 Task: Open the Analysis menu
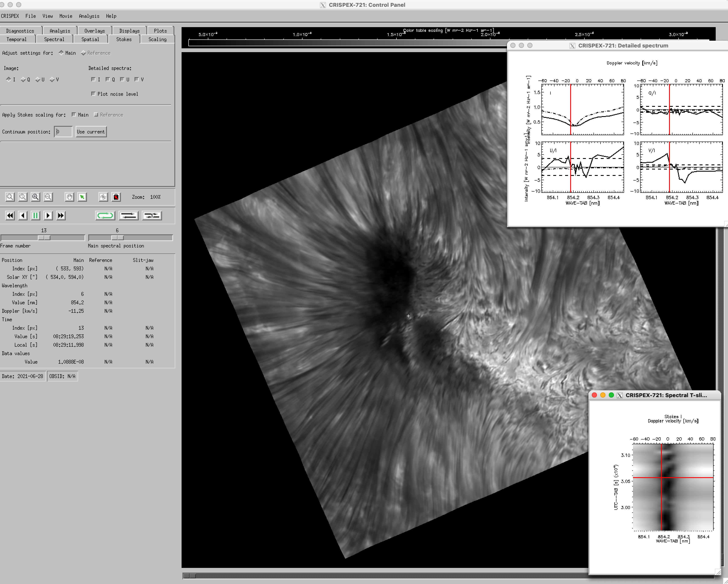[89, 16]
